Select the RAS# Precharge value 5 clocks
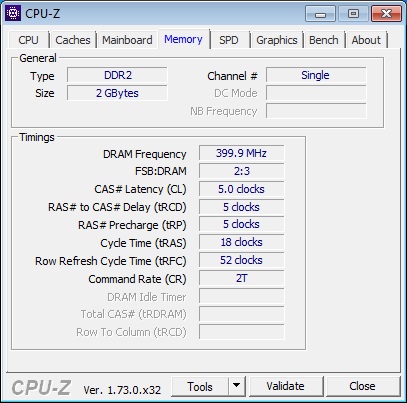Image resolution: width=407 pixels, height=403 pixels. 241,224
